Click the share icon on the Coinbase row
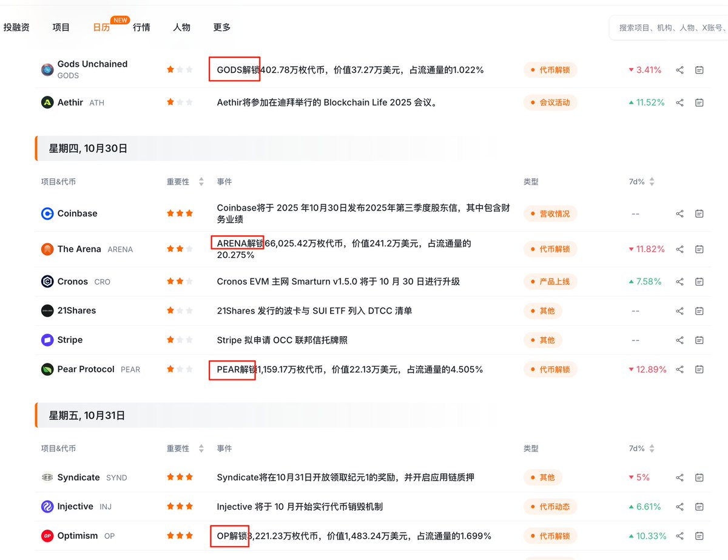This screenshot has width=728, height=560. click(x=679, y=213)
